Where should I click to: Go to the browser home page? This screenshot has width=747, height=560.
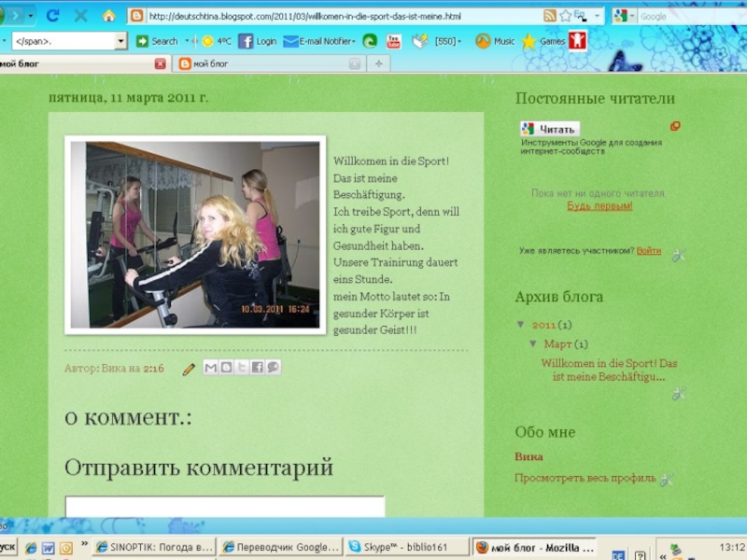(x=108, y=16)
